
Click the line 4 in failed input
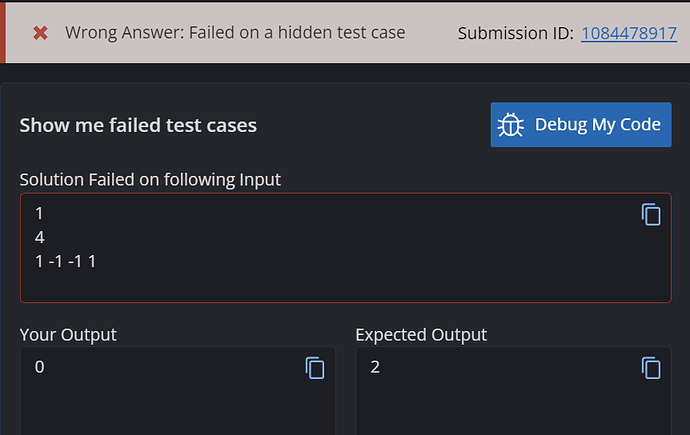point(39,237)
